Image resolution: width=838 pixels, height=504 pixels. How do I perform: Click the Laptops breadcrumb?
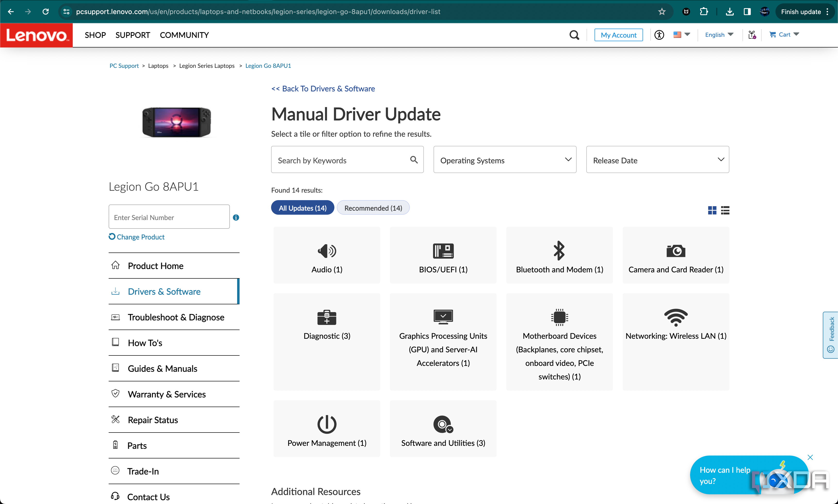(158, 66)
